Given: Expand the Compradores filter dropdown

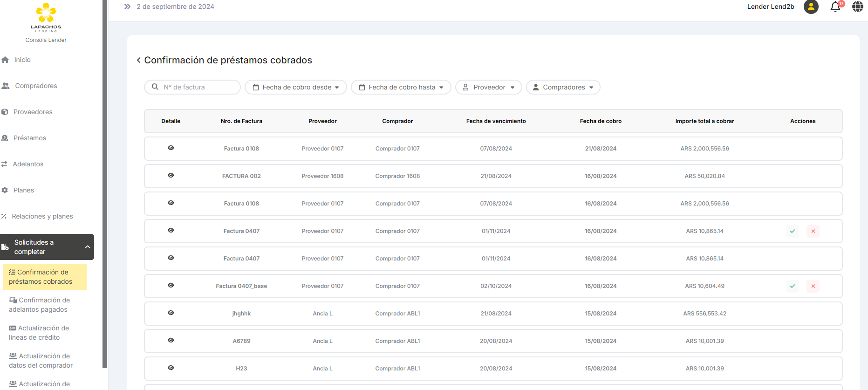Looking at the screenshot, I should pyautogui.click(x=563, y=87).
